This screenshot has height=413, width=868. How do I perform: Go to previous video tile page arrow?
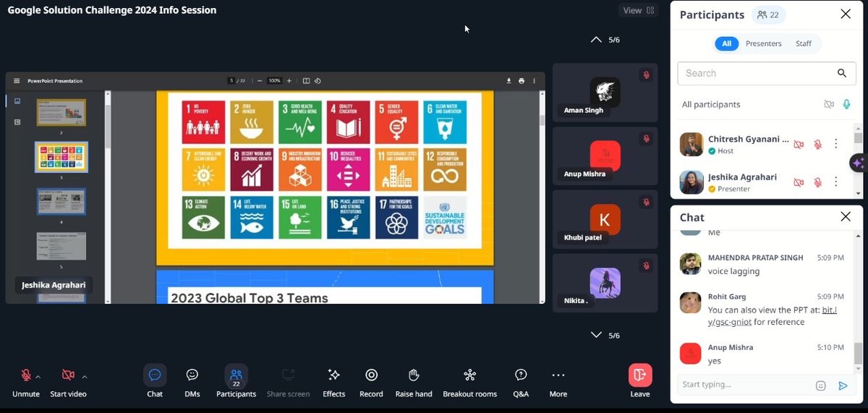pos(596,40)
